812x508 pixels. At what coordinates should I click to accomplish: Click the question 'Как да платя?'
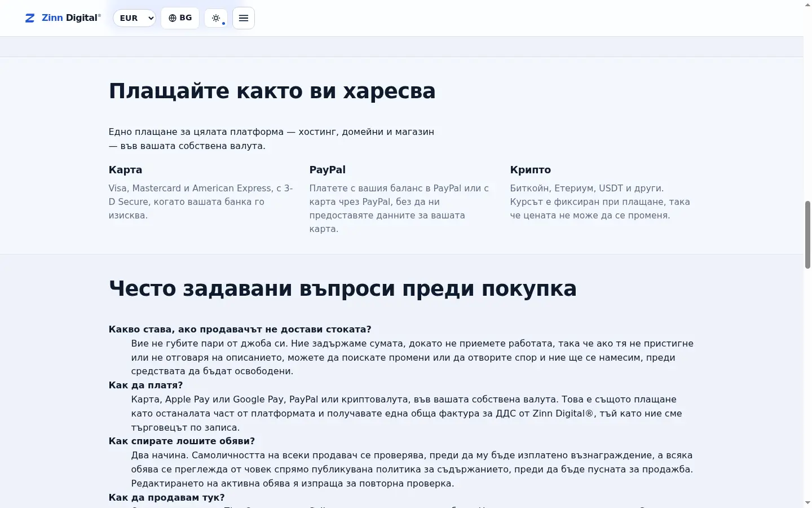pyautogui.click(x=145, y=386)
